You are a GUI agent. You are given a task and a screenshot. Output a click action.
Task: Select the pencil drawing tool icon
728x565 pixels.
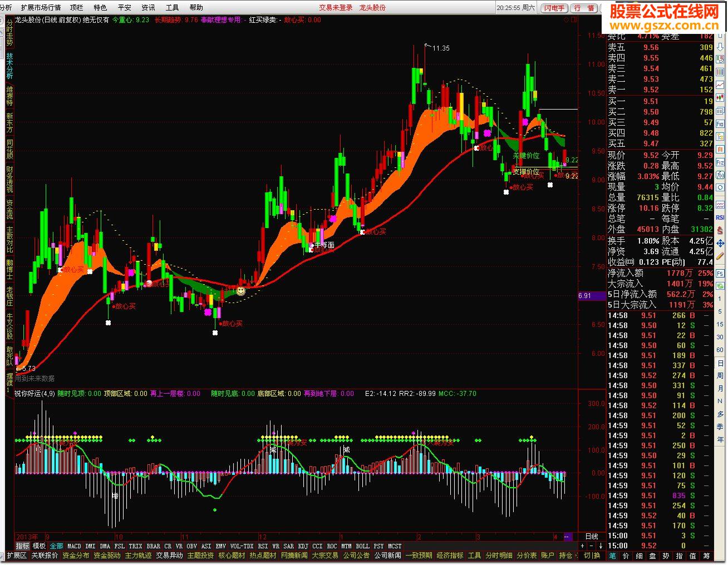click(720, 255)
